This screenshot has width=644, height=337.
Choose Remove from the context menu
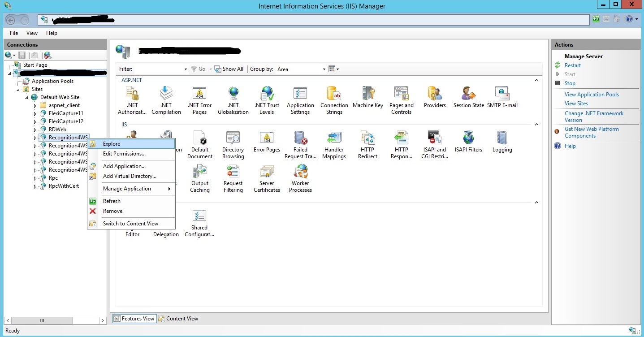[x=131, y=211]
